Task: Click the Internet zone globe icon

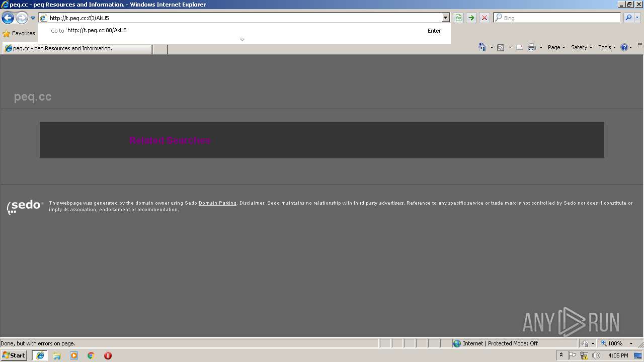Action: tap(457, 343)
